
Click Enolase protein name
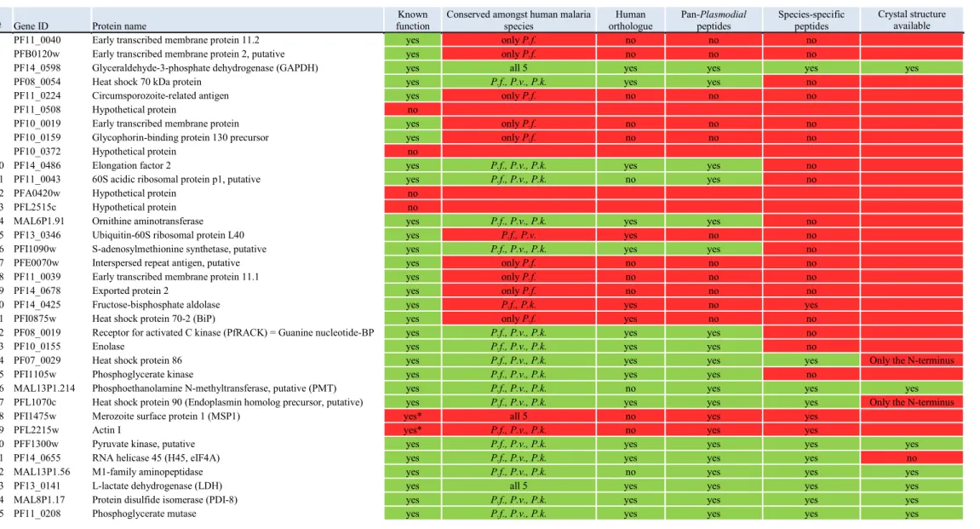[x=108, y=347]
